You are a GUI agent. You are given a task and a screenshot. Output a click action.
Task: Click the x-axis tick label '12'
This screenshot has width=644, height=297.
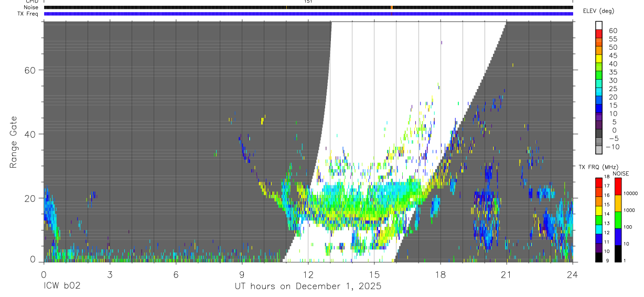[x=308, y=274]
